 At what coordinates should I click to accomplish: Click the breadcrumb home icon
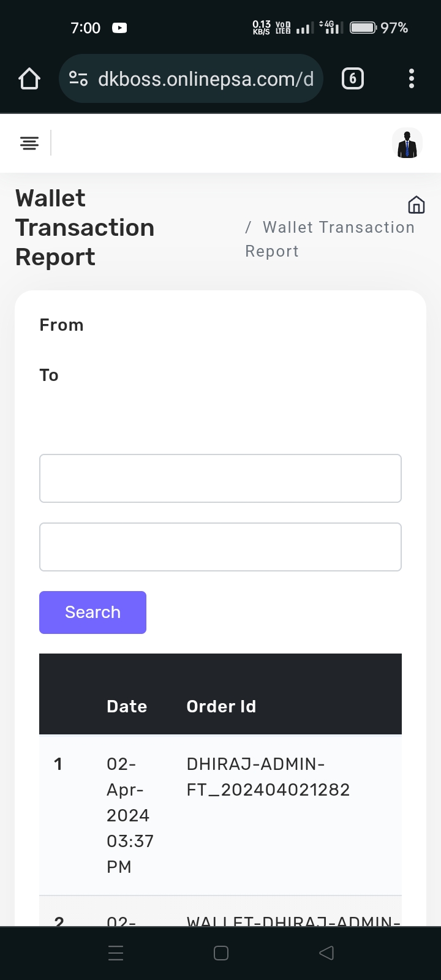[x=416, y=205]
